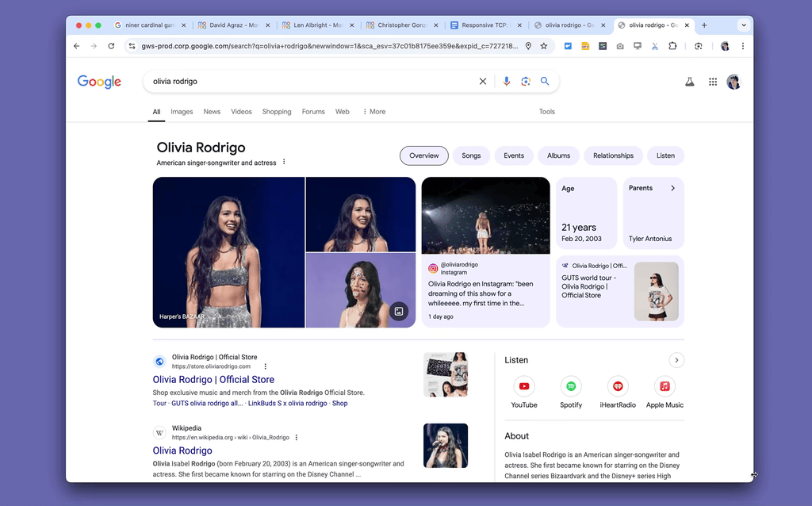The image size is (812, 506).
Task: Open the Instagram concert post card
Action: pyautogui.click(x=486, y=252)
